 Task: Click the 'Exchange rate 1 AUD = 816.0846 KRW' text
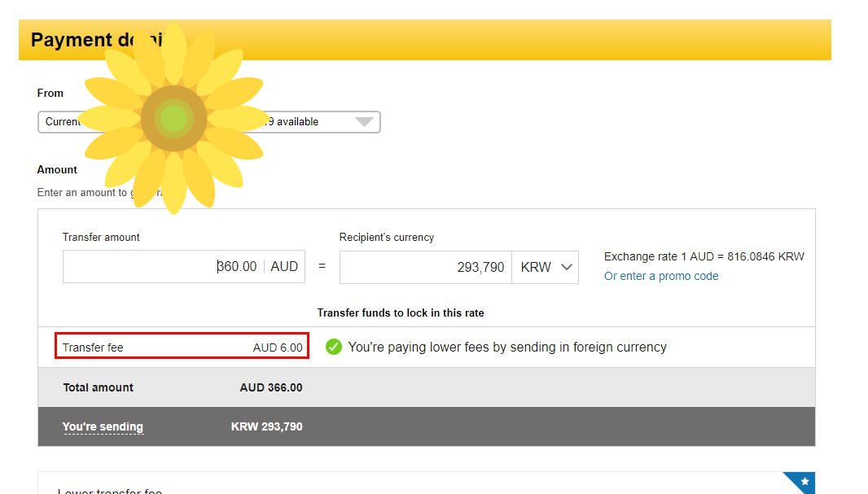pos(704,256)
